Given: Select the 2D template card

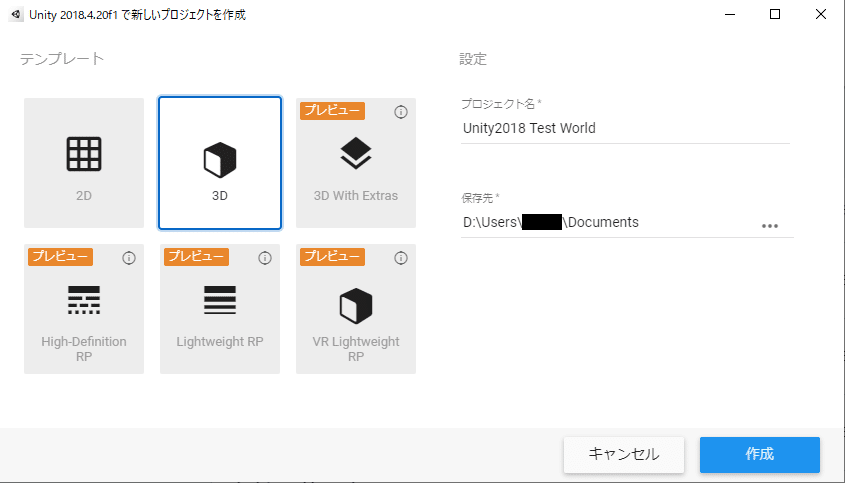Looking at the screenshot, I should click(x=84, y=163).
